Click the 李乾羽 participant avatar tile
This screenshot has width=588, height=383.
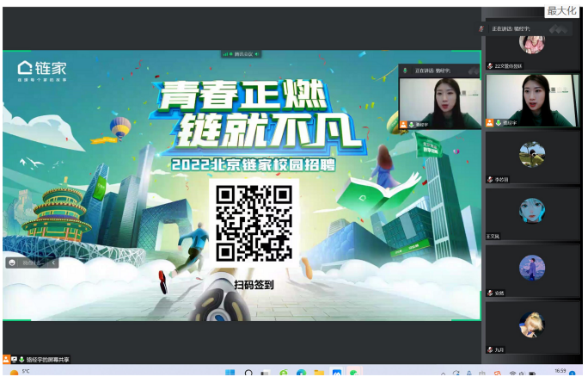point(531,154)
